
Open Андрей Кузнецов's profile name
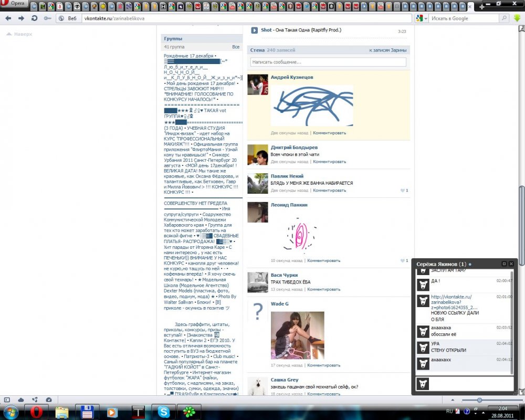click(x=291, y=77)
